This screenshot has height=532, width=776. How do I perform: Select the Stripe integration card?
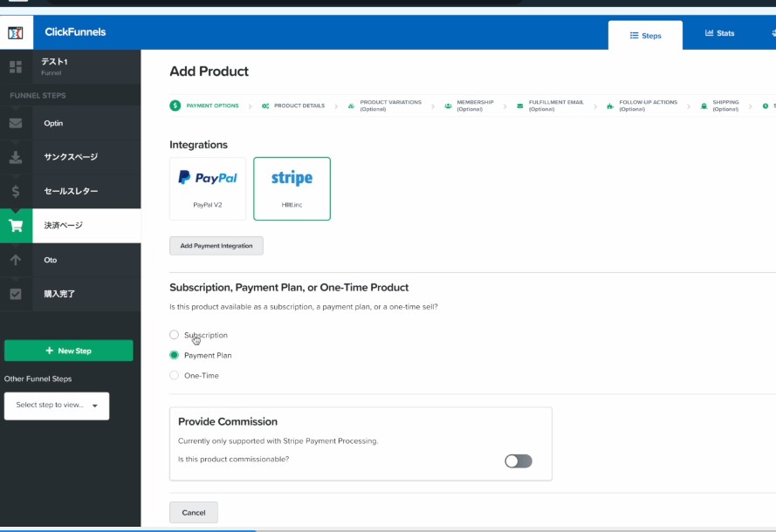(292, 189)
